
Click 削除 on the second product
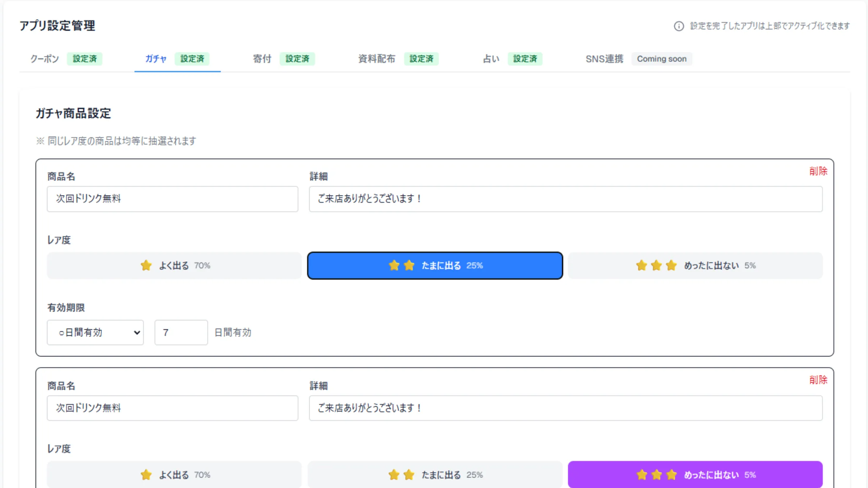(818, 380)
